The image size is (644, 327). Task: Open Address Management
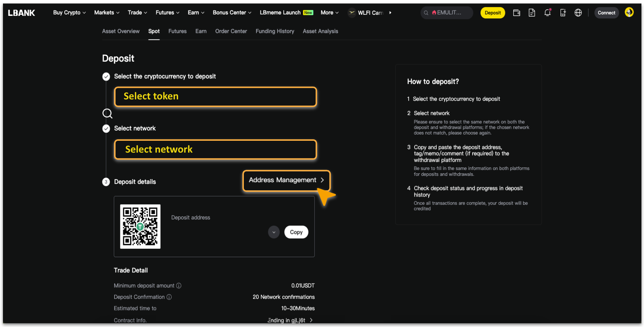[286, 180]
